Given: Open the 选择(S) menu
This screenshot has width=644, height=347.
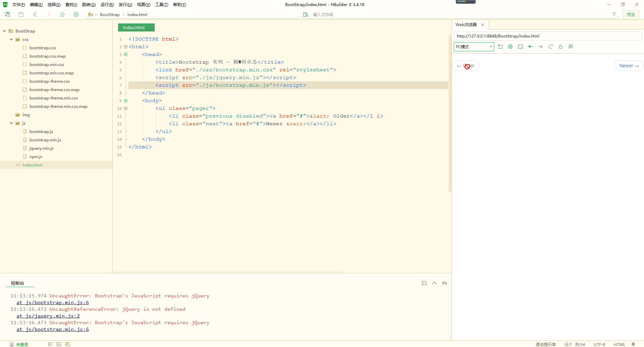Looking at the screenshot, I should tap(54, 5).
